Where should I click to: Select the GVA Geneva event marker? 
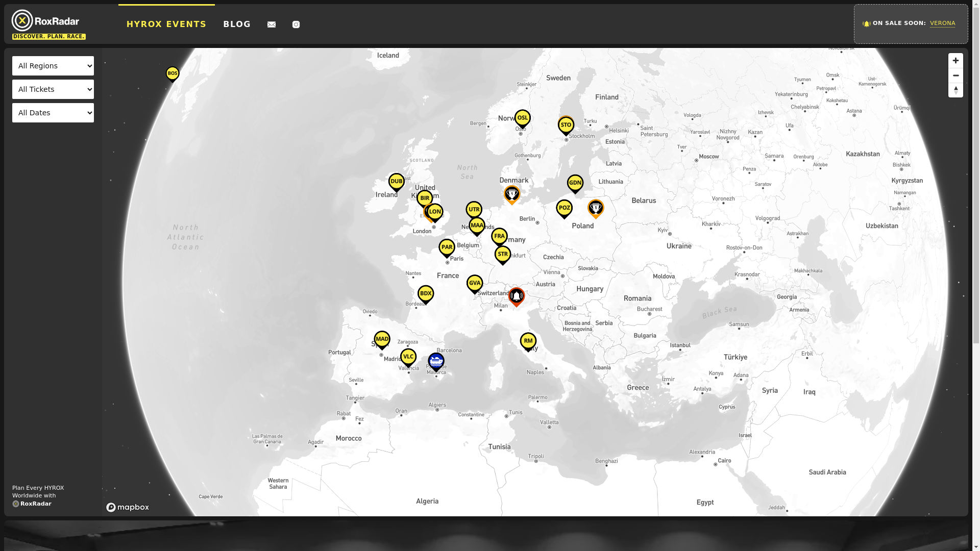coord(474,285)
